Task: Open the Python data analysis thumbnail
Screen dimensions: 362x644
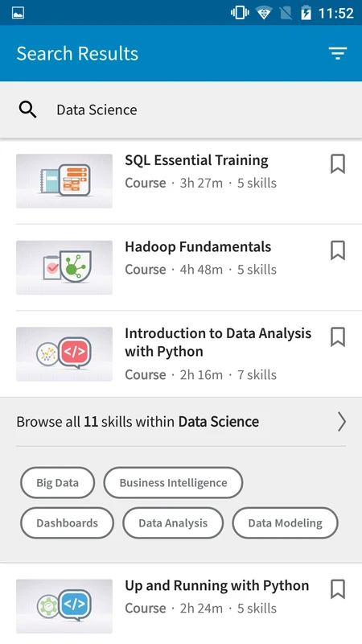Action: 64,354
